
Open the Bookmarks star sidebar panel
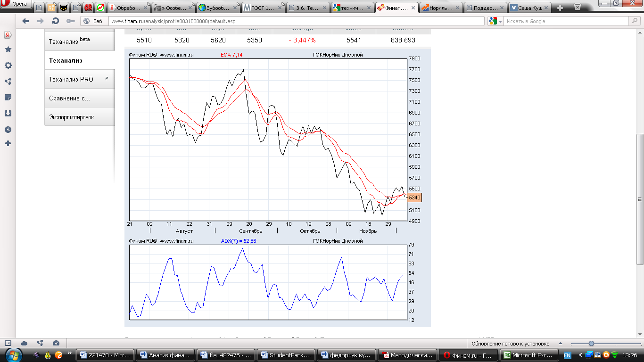click(8, 49)
